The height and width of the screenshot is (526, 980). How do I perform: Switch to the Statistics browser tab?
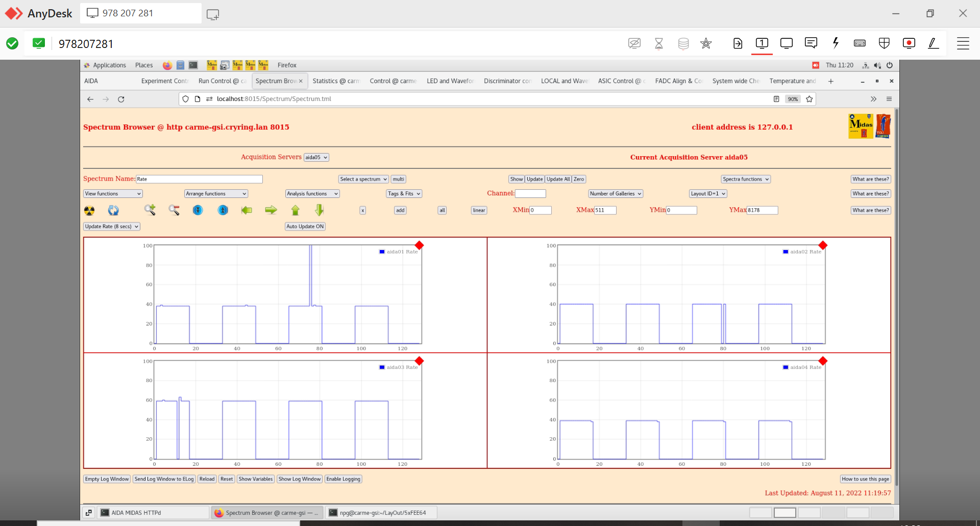[335, 81]
